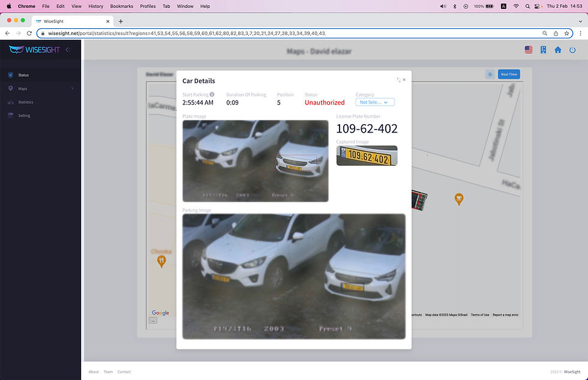
Task: Open the Status page from the sidebar
Action: click(x=23, y=75)
